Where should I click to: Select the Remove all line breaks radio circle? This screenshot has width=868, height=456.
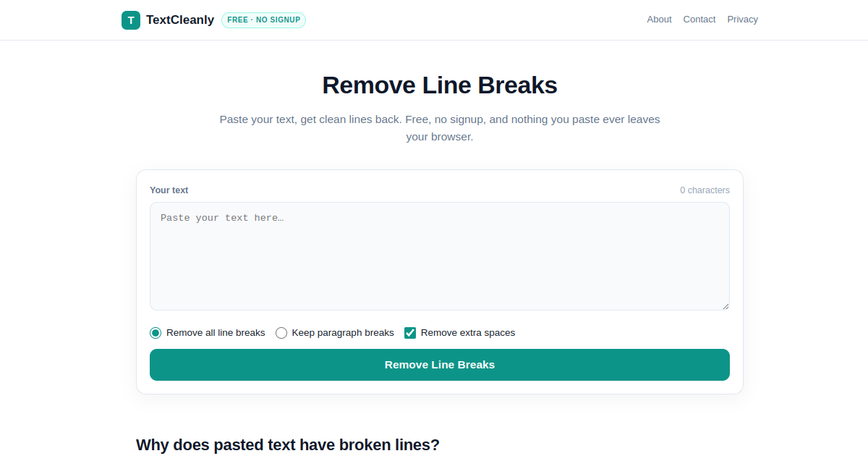[x=156, y=333]
